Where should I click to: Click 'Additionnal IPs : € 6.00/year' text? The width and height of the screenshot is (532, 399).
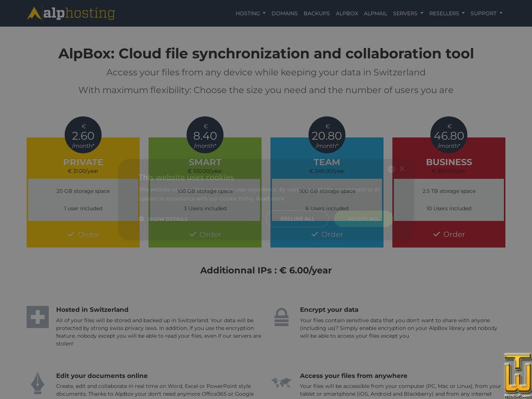(x=266, y=270)
